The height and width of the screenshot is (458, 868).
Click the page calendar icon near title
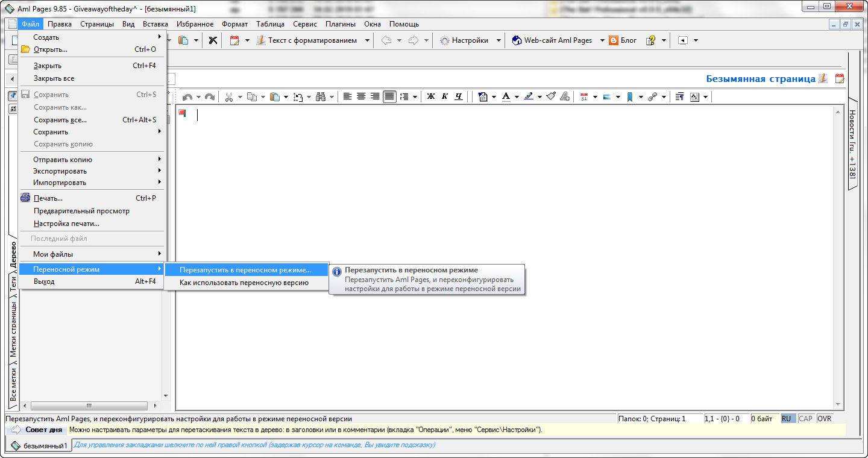840,79
